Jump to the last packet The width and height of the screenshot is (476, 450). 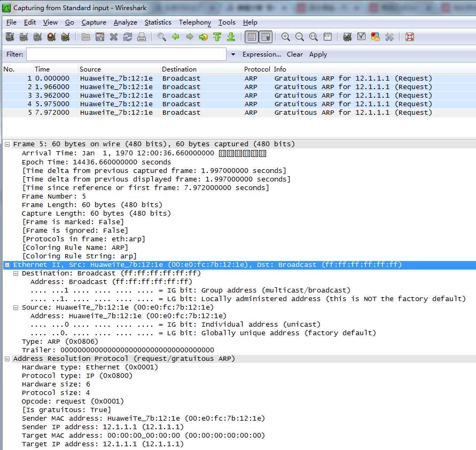pyautogui.click(x=231, y=37)
